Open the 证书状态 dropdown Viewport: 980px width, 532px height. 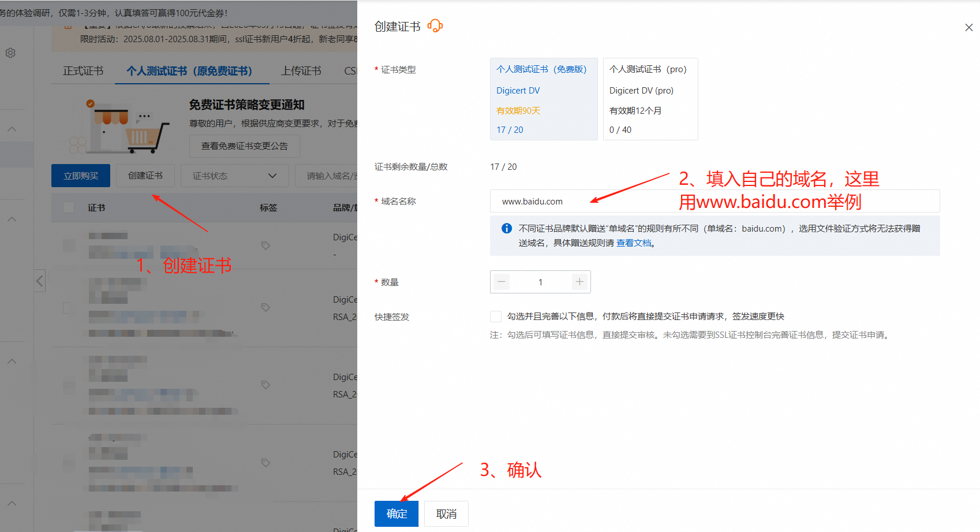[x=235, y=176]
